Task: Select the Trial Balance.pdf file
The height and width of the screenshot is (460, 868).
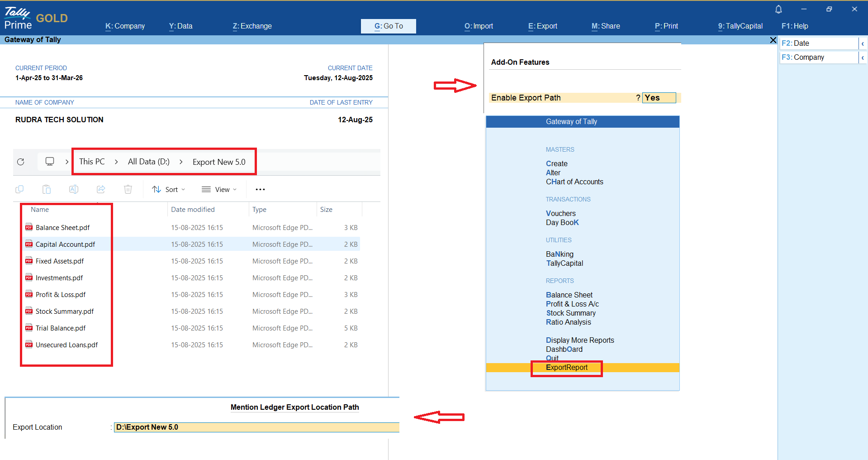Action: coord(61,328)
